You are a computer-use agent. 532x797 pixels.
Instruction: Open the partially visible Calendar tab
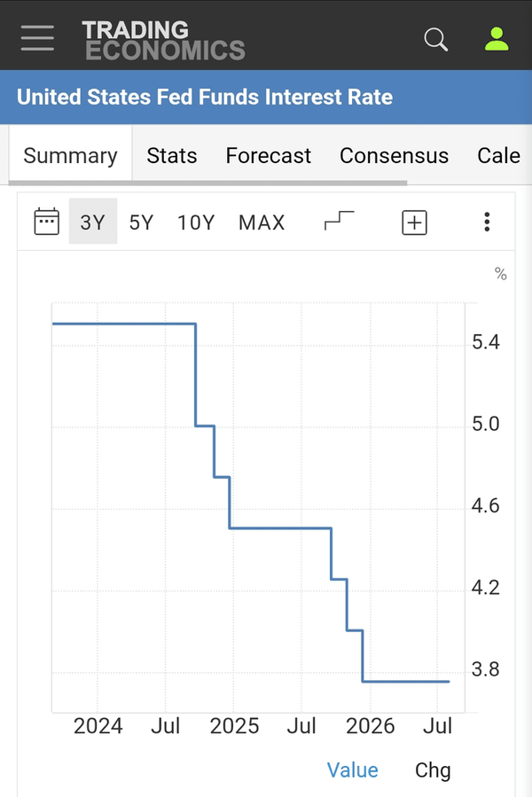[x=498, y=155]
